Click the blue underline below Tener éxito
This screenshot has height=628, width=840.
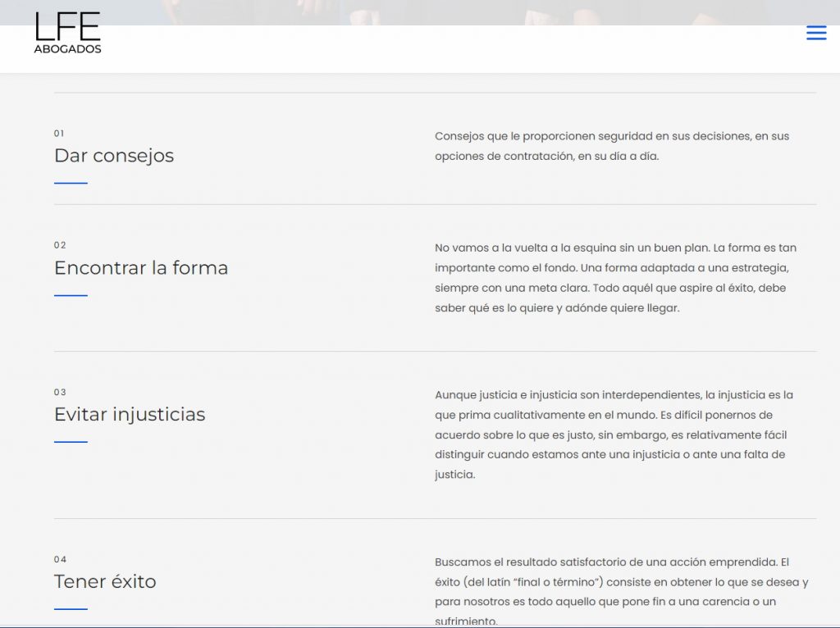coord(71,609)
